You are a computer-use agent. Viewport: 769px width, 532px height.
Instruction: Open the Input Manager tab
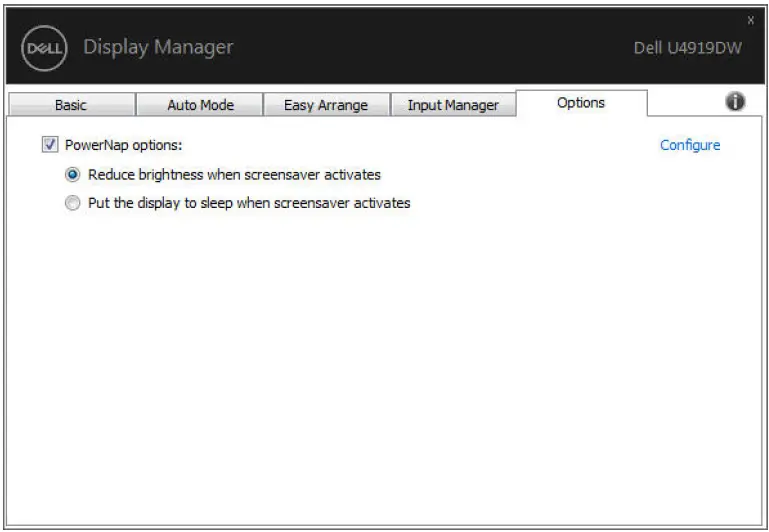click(453, 104)
